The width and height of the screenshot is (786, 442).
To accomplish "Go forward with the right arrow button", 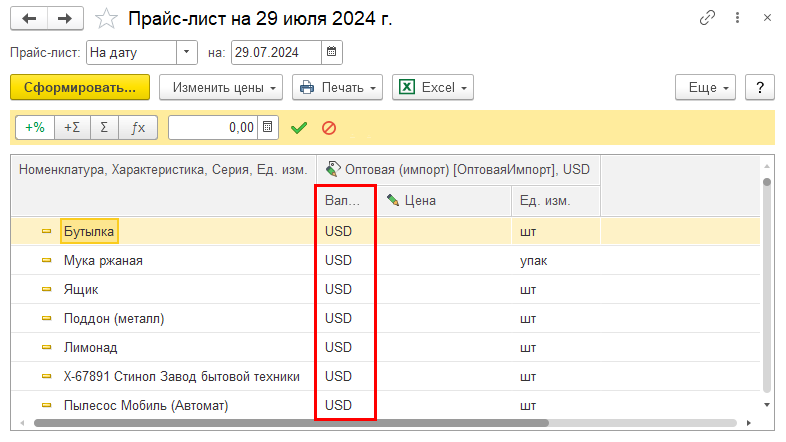I will point(65,19).
